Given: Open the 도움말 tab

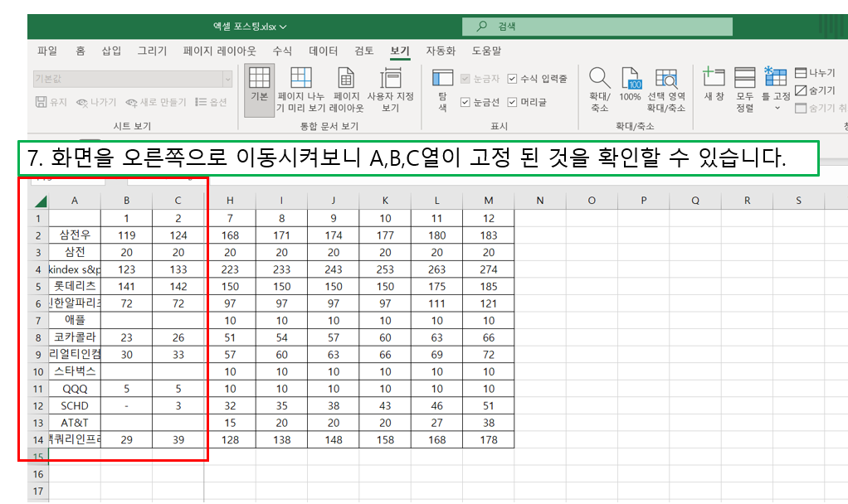Looking at the screenshot, I should 486,51.
